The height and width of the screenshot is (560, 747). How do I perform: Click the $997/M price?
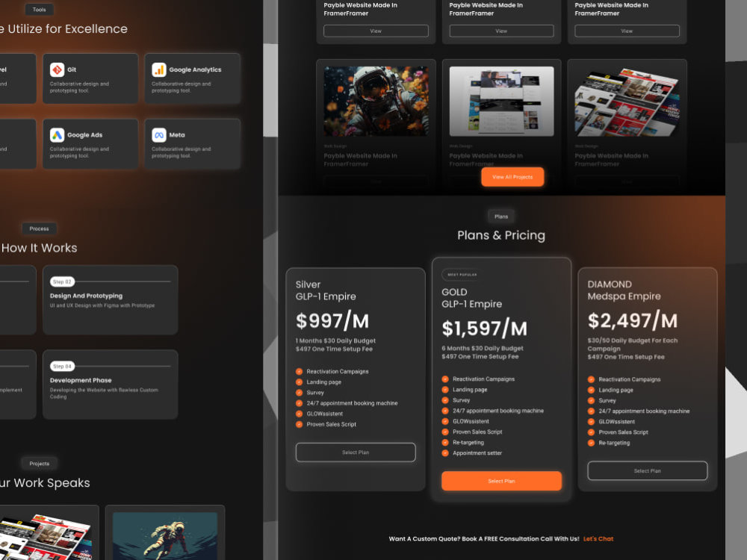point(332,320)
